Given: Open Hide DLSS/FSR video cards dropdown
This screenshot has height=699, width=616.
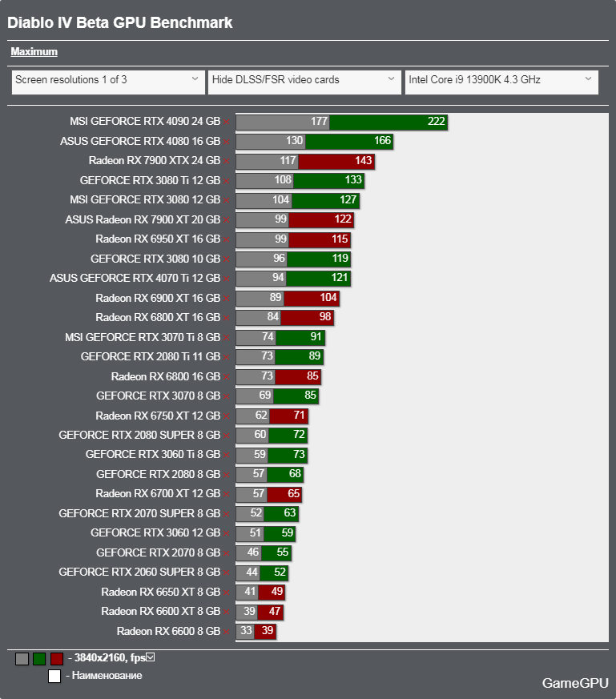Looking at the screenshot, I should (x=304, y=82).
